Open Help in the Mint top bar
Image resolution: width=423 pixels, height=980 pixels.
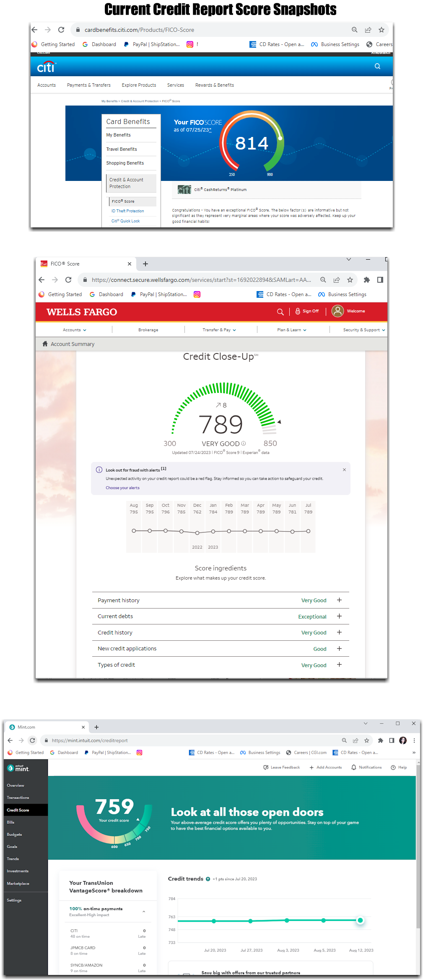click(399, 767)
